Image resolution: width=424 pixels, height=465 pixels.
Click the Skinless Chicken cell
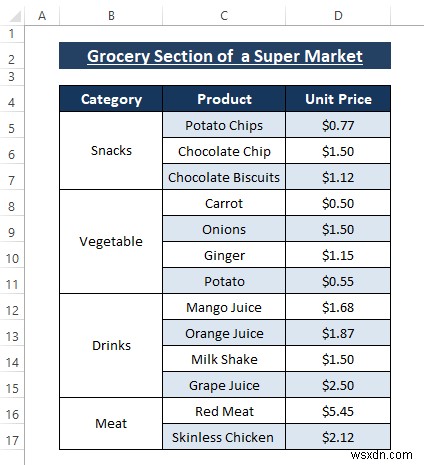click(x=224, y=437)
